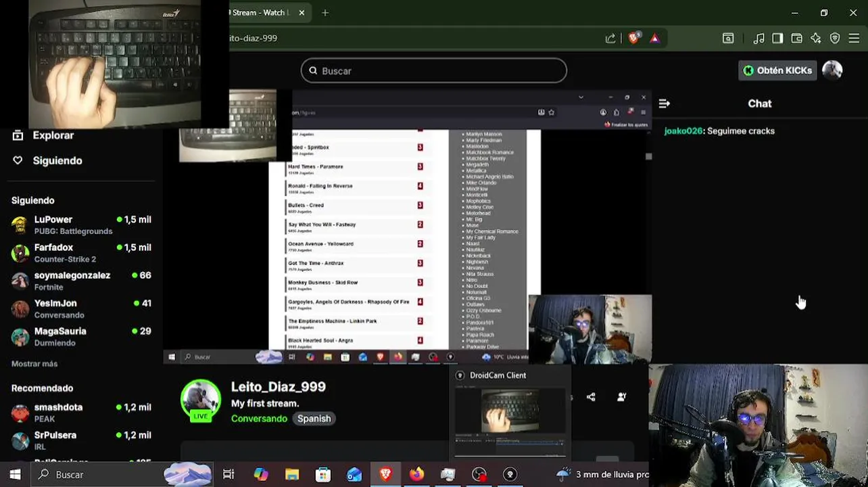Collapse the chat panel with arrow icon
868x487 pixels.
tap(664, 103)
